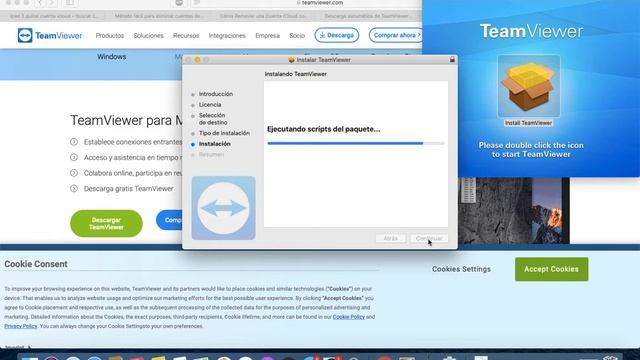Switch to the first Safari tab about iCloud

[x=53, y=16]
